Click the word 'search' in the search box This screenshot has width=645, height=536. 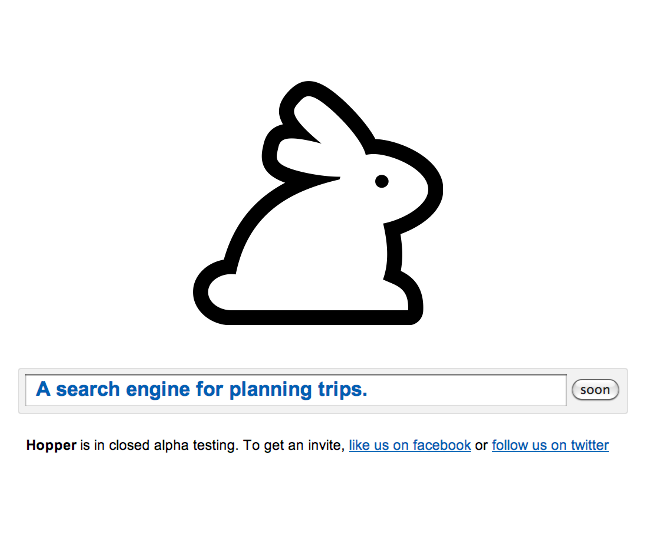[88, 389]
